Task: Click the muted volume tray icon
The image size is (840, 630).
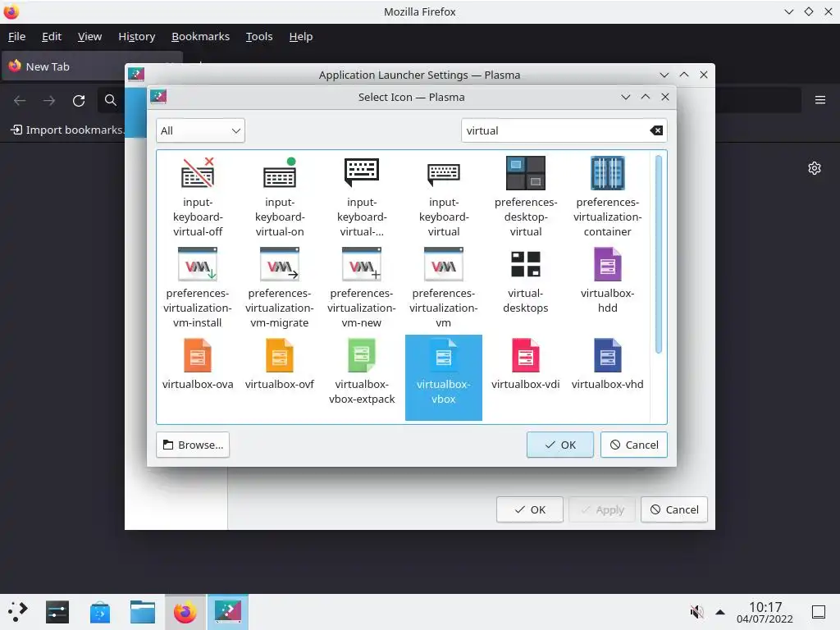Action: point(696,612)
